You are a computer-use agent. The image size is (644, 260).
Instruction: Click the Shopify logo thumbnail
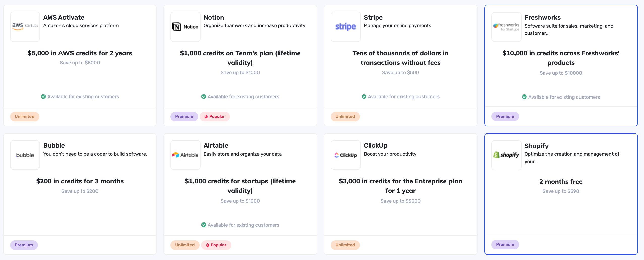pyautogui.click(x=506, y=155)
